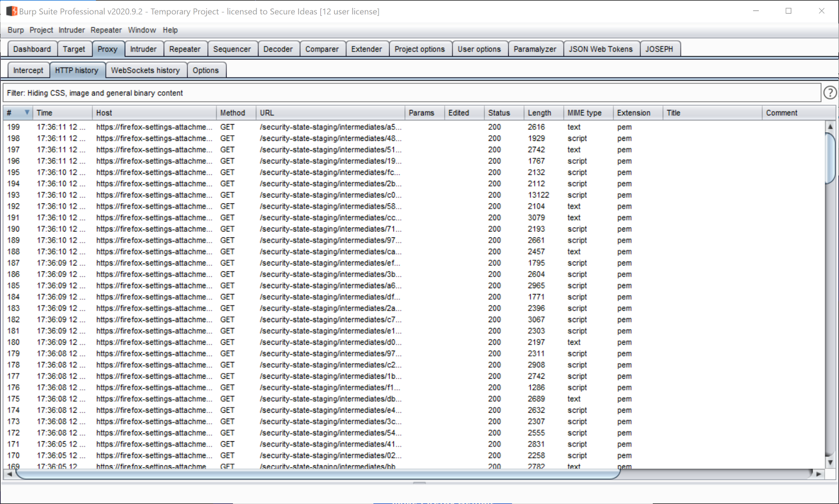Select the HTTP history sub-tab
Image resolution: width=839 pixels, height=504 pixels.
(77, 70)
